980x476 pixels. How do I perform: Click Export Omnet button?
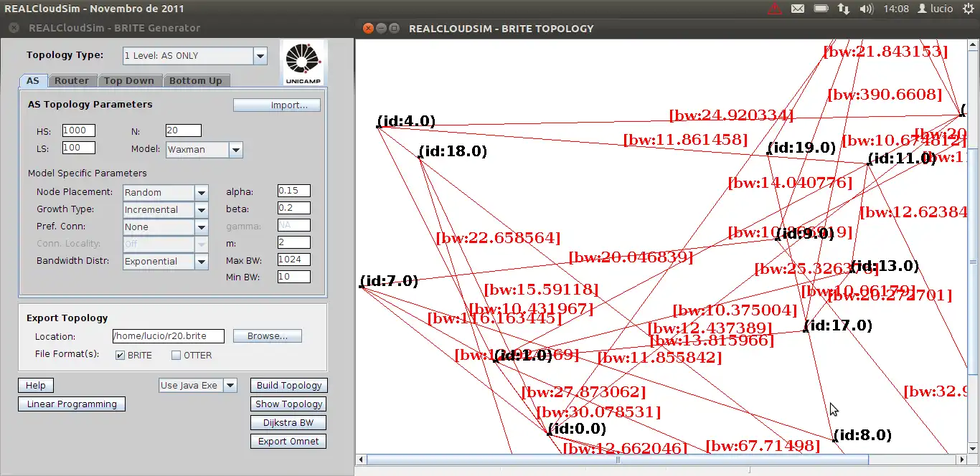click(x=289, y=441)
